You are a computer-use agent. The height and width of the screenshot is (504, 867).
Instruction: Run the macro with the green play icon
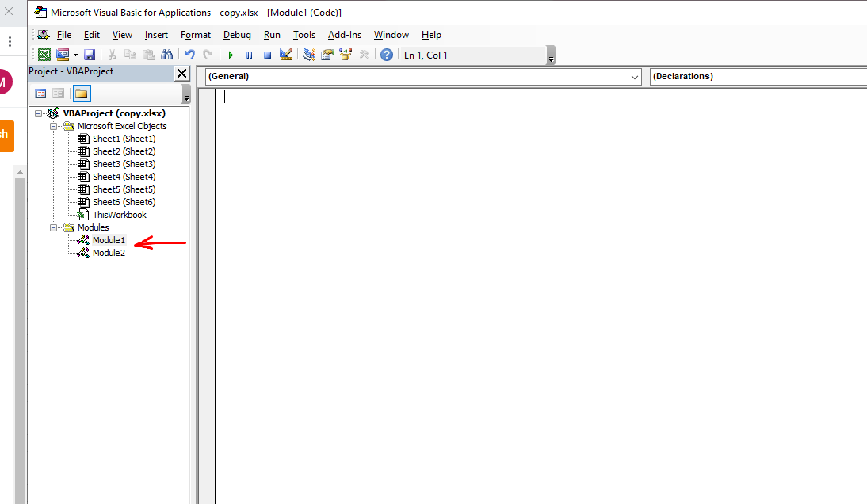[231, 55]
